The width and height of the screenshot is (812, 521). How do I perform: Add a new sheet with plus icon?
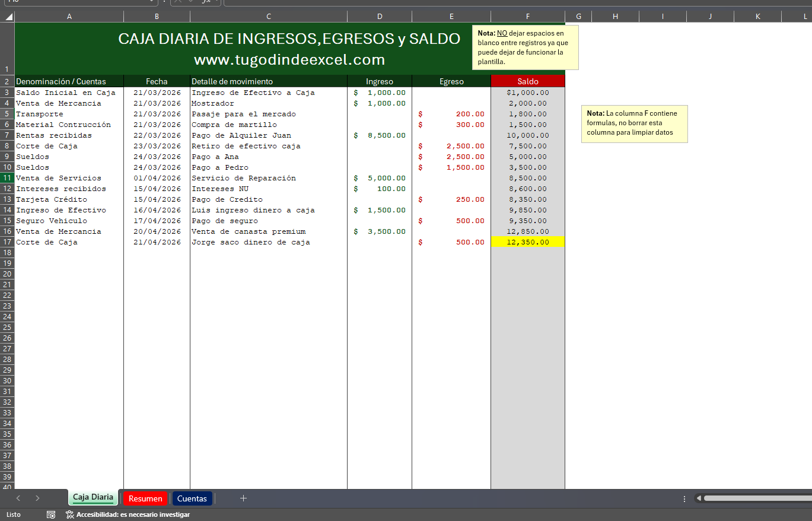click(x=243, y=498)
